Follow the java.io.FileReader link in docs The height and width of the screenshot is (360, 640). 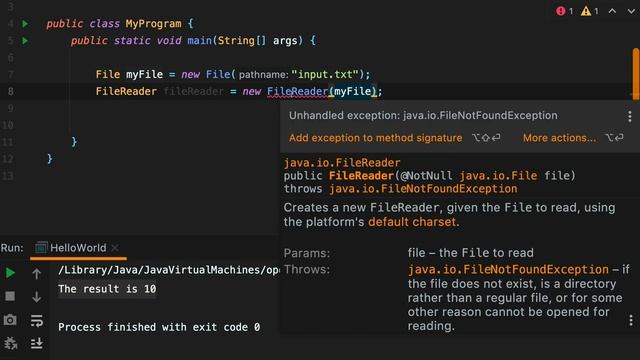pyautogui.click(x=342, y=163)
